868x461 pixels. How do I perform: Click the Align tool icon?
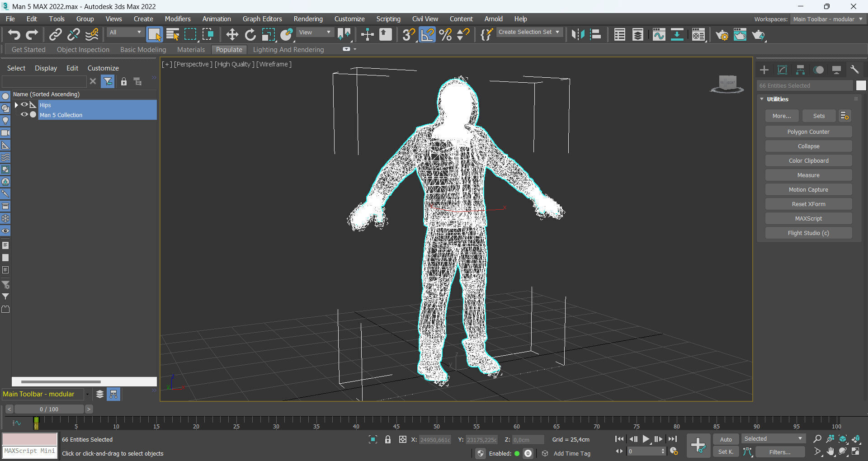click(596, 34)
